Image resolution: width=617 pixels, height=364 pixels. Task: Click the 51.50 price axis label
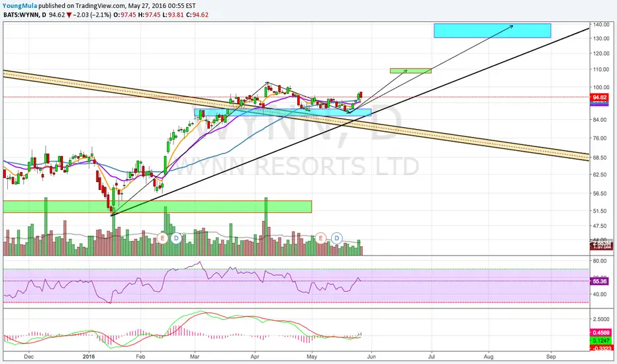point(600,211)
